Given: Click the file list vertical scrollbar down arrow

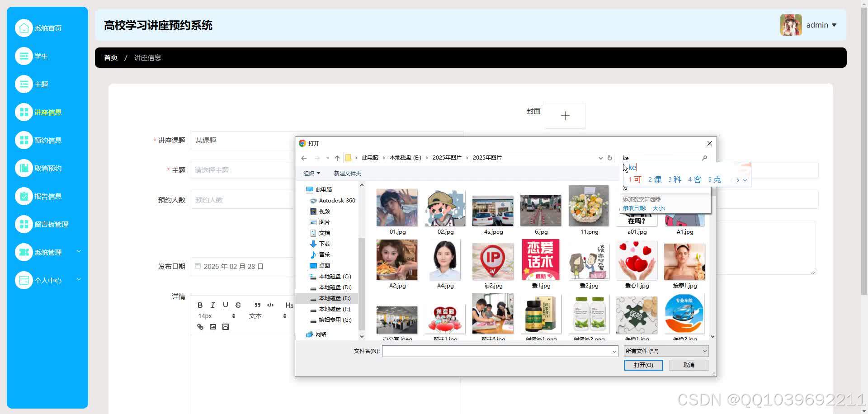Looking at the screenshot, I should click(x=712, y=337).
